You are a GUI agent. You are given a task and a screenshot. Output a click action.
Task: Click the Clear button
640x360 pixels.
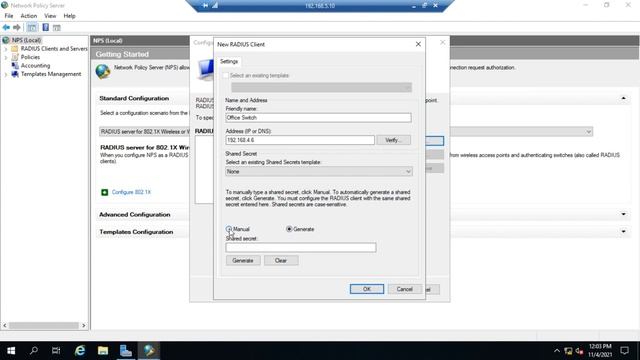tap(281, 260)
